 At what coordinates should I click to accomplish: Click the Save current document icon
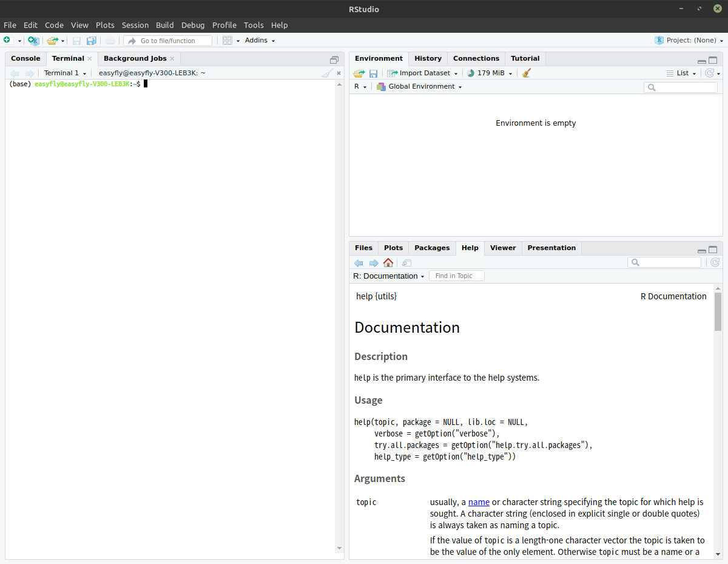pos(76,41)
